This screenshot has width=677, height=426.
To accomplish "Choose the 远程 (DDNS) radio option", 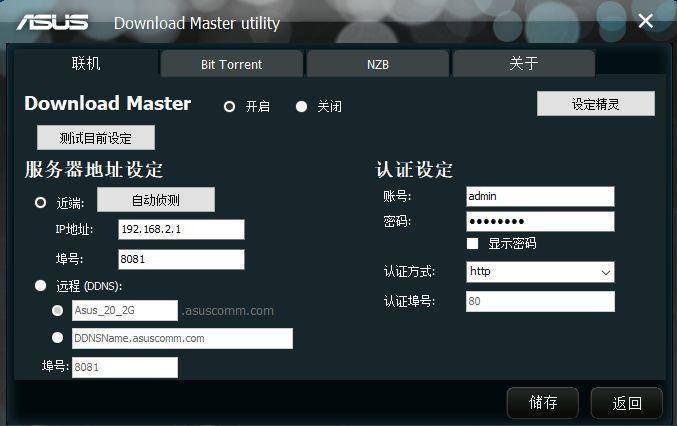I will pos(41,285).
